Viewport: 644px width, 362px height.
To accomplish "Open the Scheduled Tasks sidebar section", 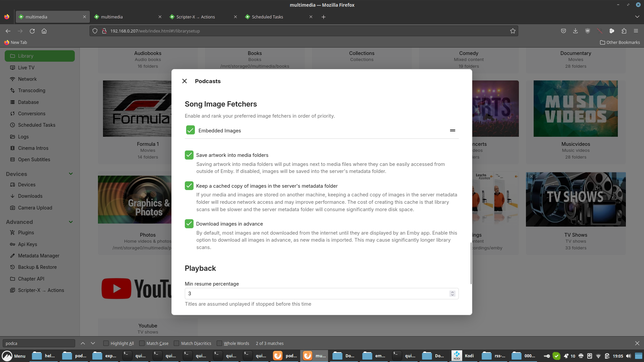I will pos(36,125).
